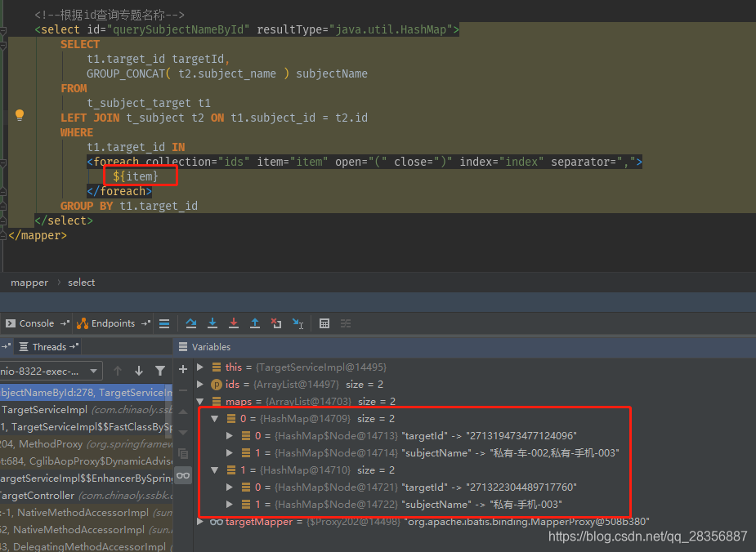
Task: Click the pin icon beside Console tab
Action: click(x=65, y=323)
